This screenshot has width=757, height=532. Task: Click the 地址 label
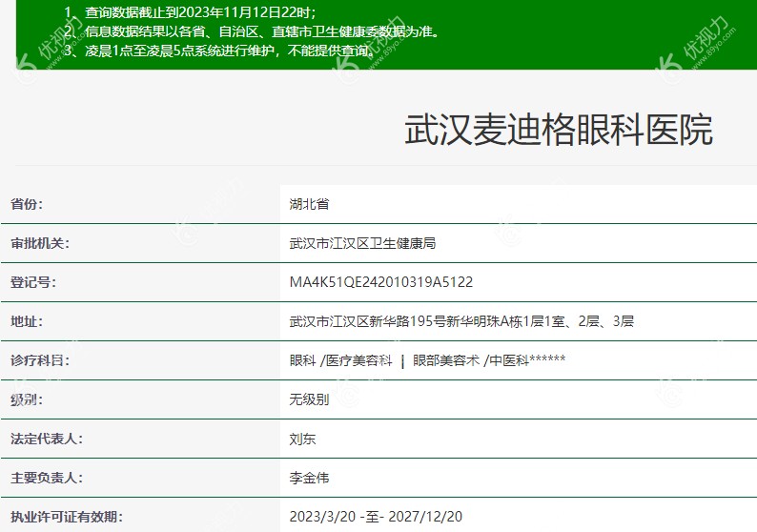(27, 321)
